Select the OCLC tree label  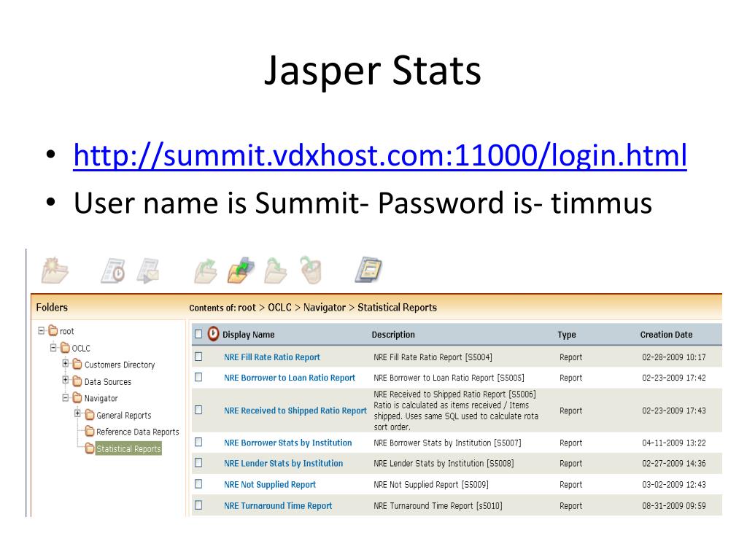click(81, 349)
